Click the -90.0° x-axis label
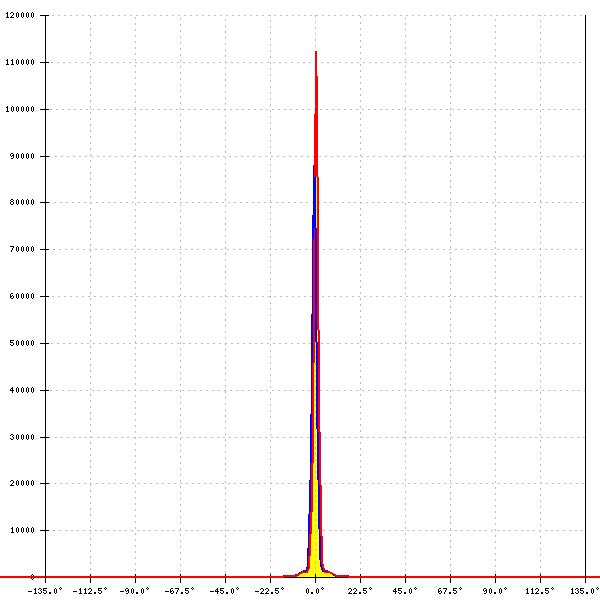This screenshot has height=600, width=600. (x=134, y=591)
